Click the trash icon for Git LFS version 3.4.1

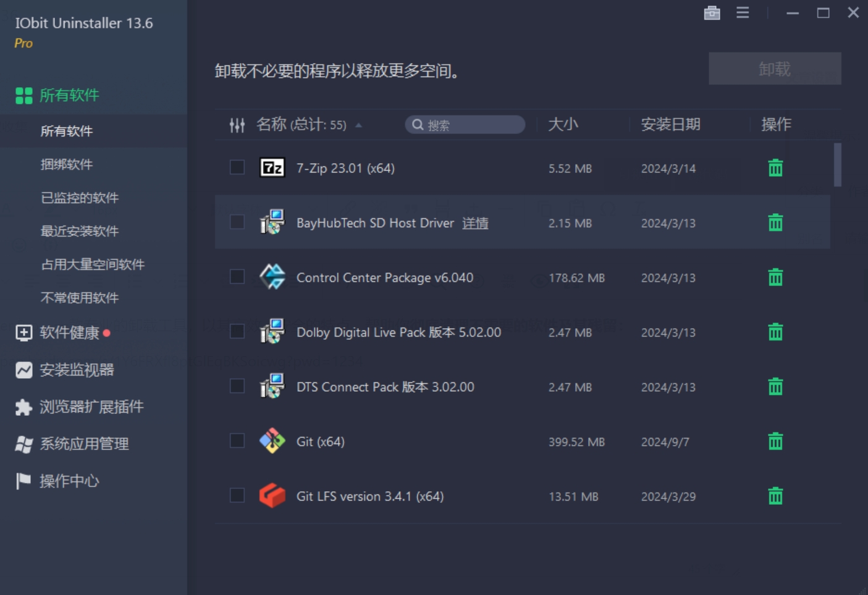pyautogui.click(x=775, y=496)
